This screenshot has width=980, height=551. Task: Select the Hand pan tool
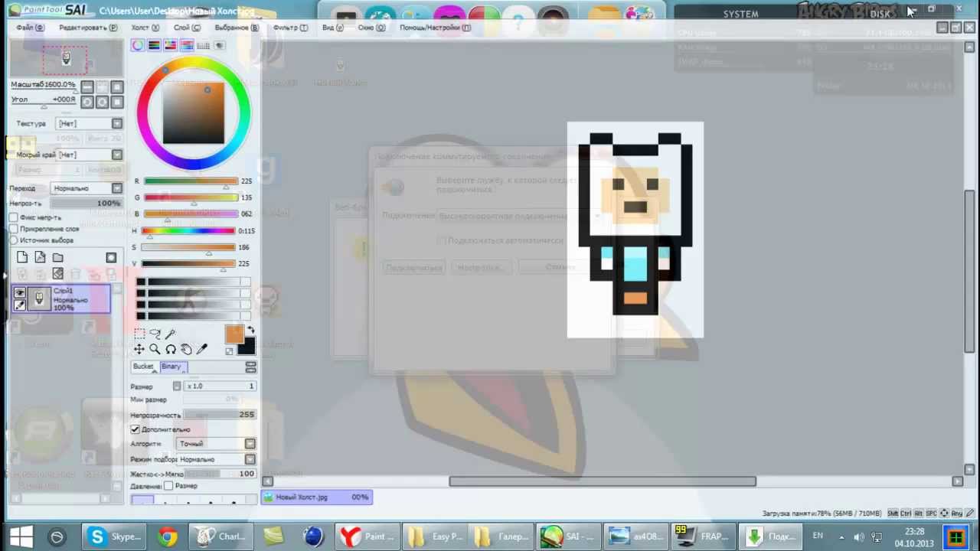[x=186, y=349]
